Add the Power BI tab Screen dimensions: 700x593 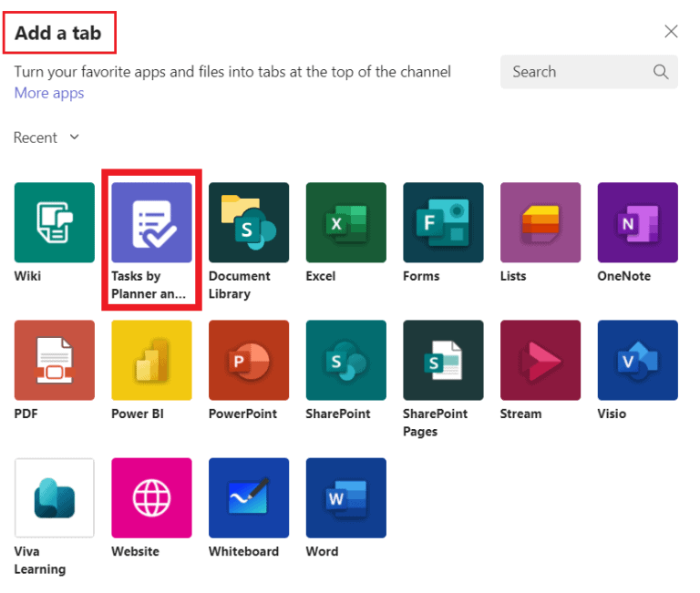tap(152, 360)
